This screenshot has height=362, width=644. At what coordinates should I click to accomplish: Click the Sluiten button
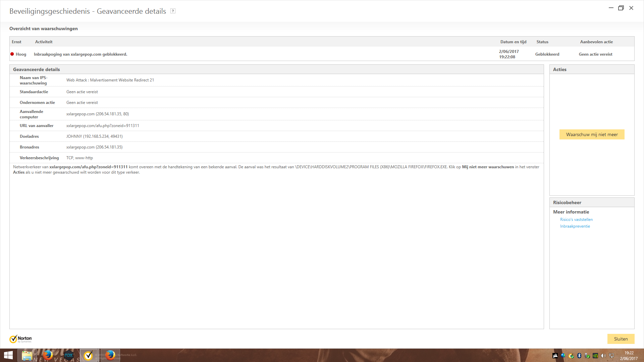click(621, 339)
